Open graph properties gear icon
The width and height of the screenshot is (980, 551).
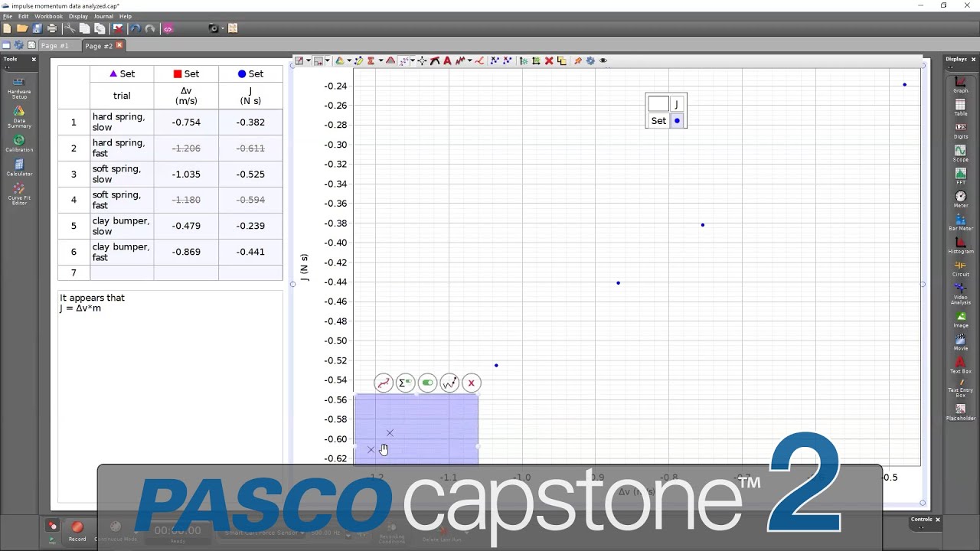pos(590,60)
